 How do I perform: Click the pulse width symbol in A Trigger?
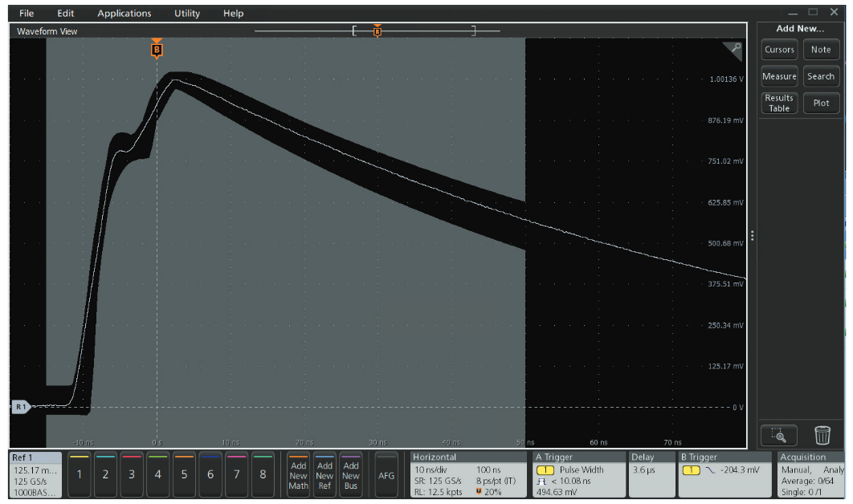(541, 482)
